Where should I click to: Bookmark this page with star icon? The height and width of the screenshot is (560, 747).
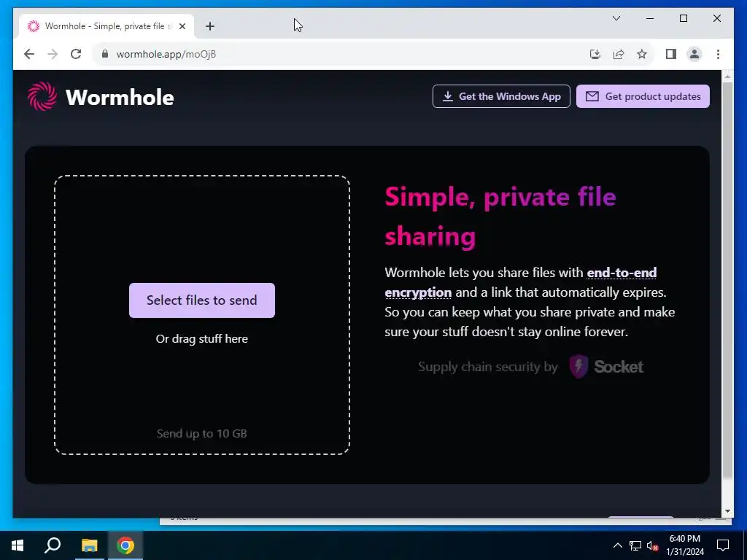pos(642,54)
